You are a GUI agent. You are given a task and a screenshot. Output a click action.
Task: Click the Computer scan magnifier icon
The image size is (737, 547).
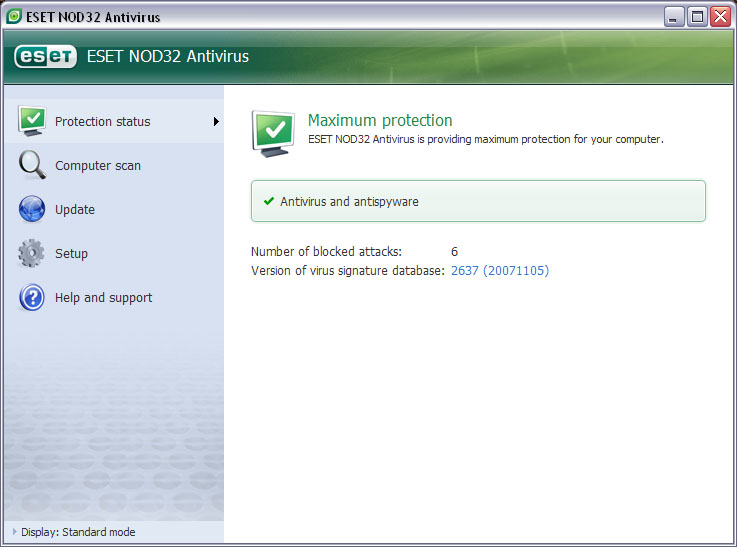coord(32,165)
